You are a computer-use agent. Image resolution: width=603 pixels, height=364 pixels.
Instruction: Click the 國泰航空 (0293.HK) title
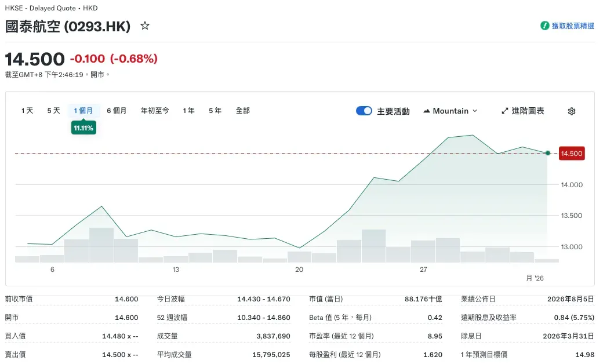click(x=68, y=26)
